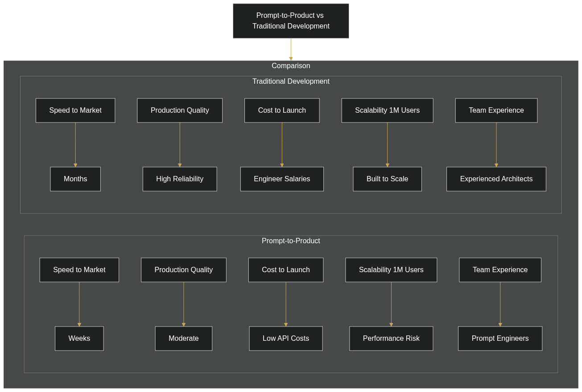Click the 'Prompt Engineers' node
582x392 pixels.
pyautogui.click(x=500, y=339)
